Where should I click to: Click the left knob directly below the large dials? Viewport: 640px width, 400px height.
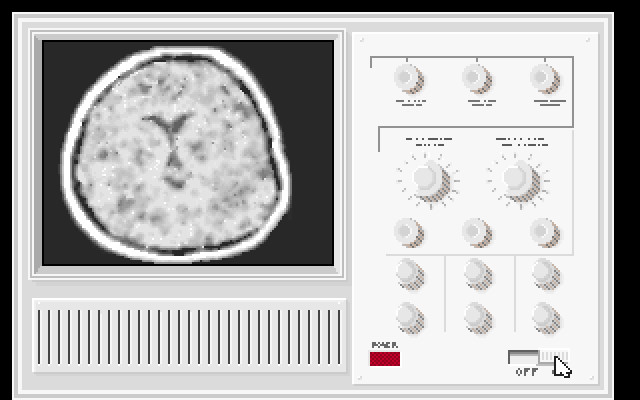tap(406, 231)
